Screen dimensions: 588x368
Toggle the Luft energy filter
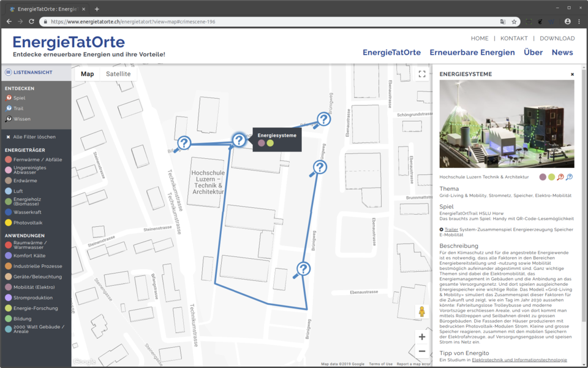point(14,191)
